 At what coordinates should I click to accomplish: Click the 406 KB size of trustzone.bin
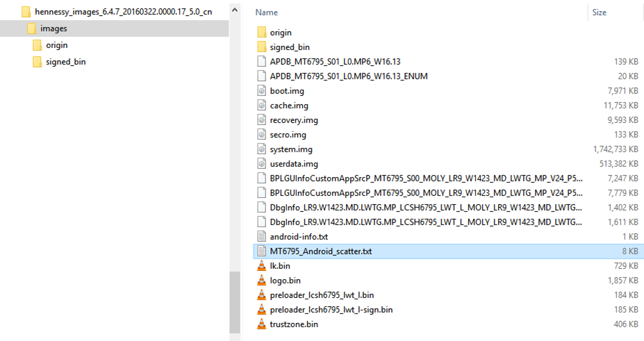pyautogui.click(x=627, y=324)
